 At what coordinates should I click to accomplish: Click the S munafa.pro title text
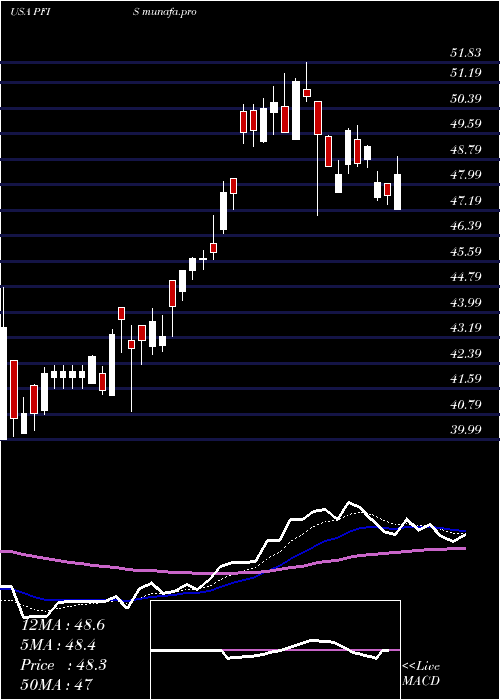pos(166,12)
